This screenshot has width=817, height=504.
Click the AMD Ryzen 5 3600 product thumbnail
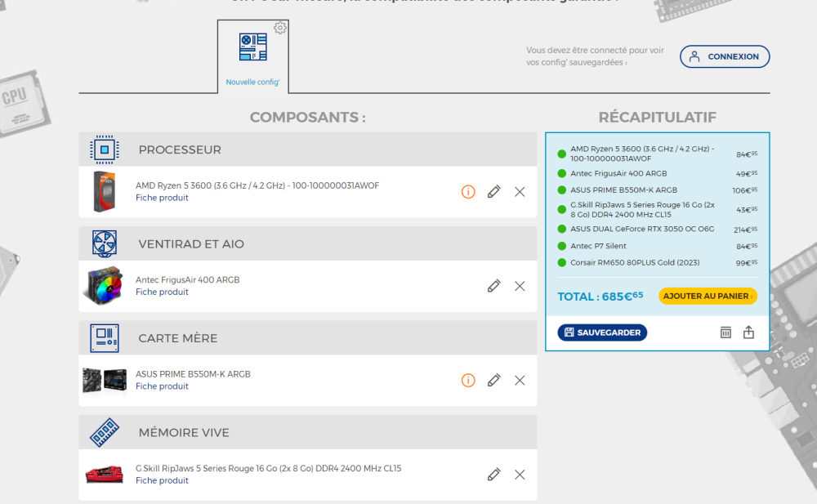105,192
